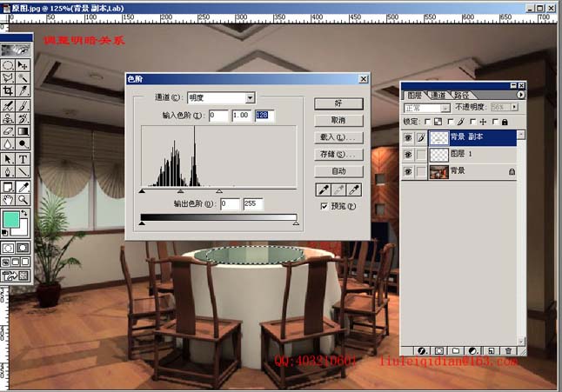This screenshot has width=562, height=392.
Task: Hide the 背景 layer
Action: click(x=408, y=171)
